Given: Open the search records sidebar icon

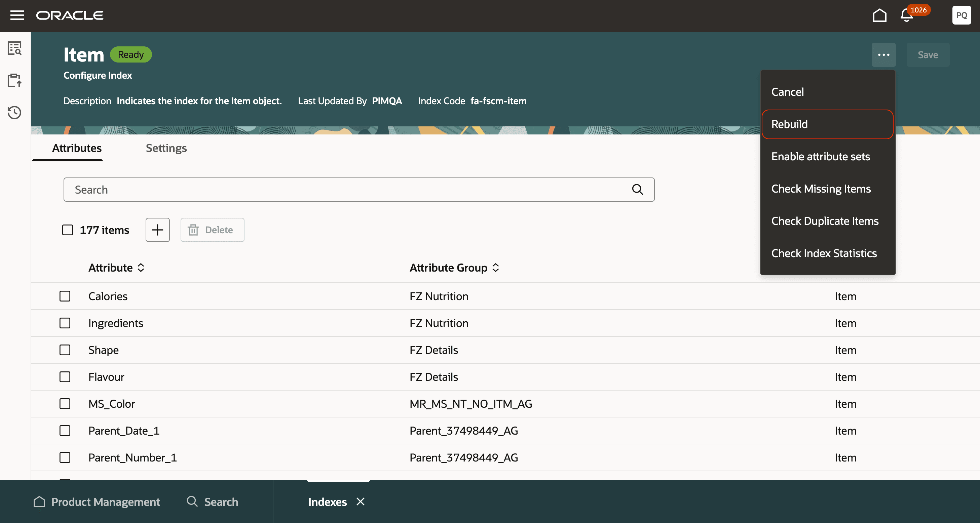Looking at the screenshot, I should [15, 49].
